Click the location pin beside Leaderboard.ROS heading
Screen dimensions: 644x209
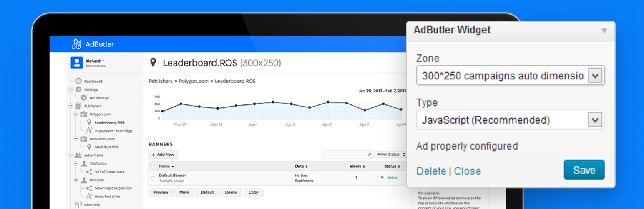coord(153,63)
